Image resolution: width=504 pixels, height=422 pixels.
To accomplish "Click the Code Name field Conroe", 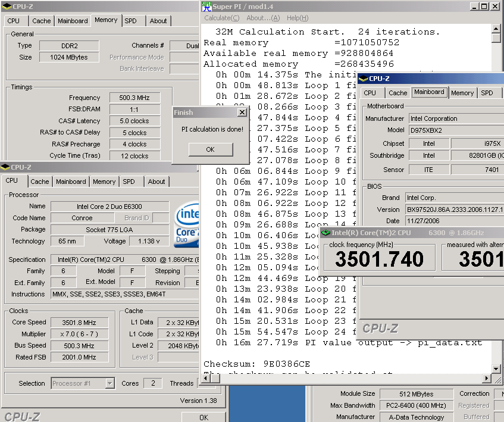I will (x=82, y=218).
